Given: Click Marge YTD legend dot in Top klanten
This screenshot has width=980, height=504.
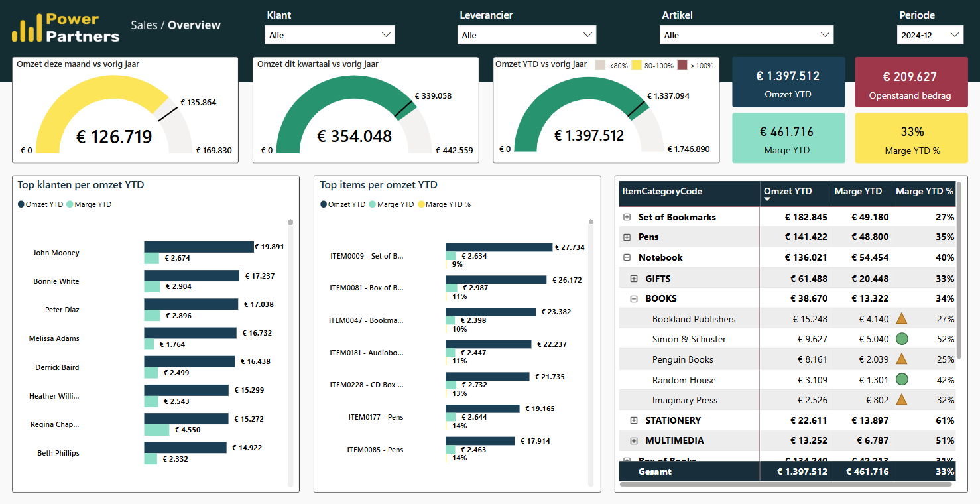Looking at the screenshot, I should click(70, 204).
